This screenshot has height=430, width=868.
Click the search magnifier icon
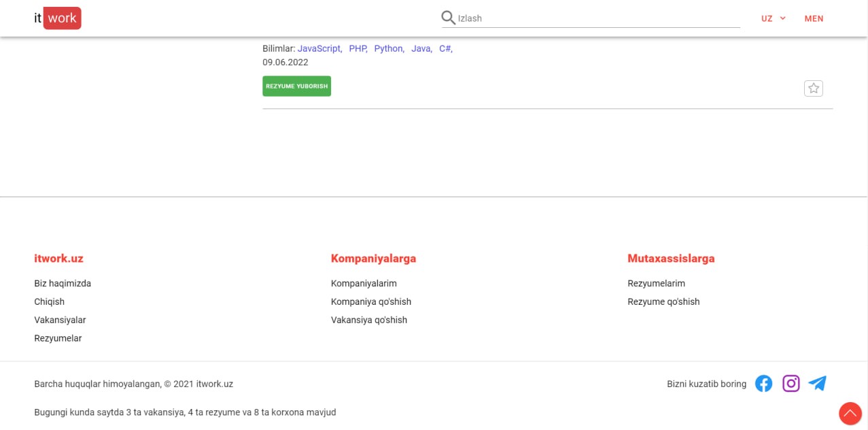point(448,18)
